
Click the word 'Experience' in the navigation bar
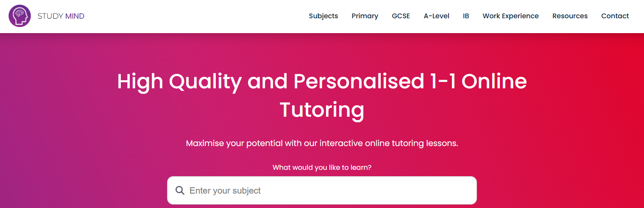521,17
